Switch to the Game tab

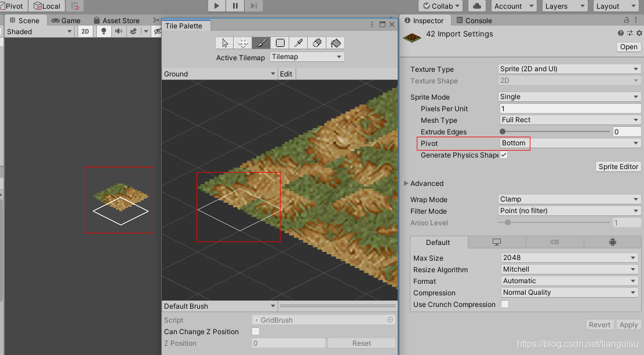[66, 20]
